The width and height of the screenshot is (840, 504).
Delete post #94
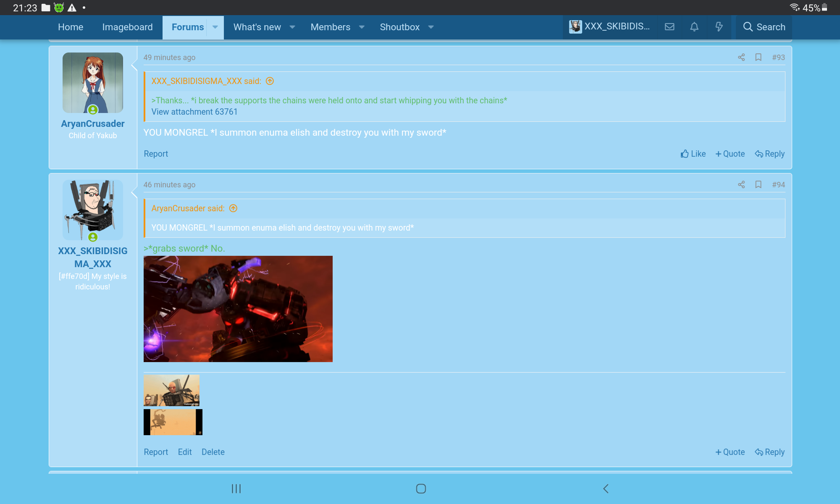[213, 452]
